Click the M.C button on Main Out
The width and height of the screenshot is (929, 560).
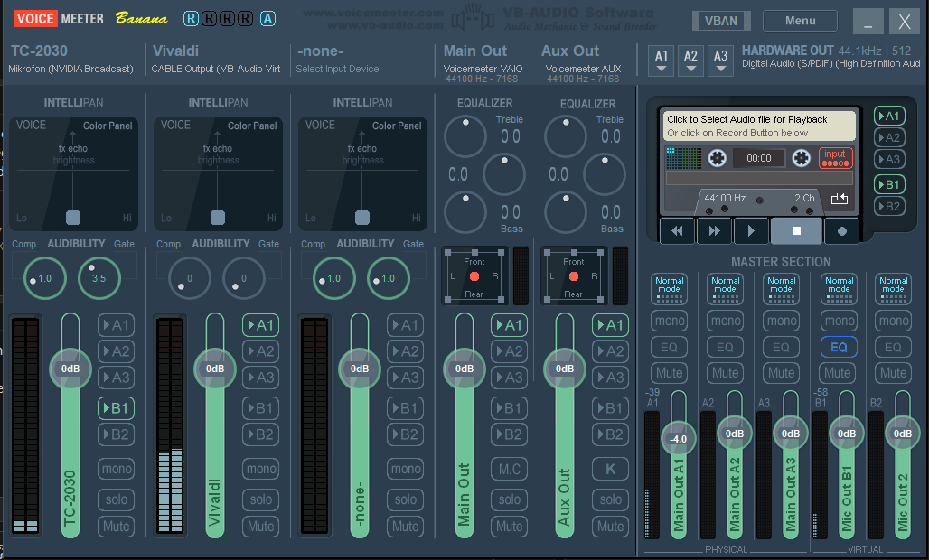coord(509,469)
